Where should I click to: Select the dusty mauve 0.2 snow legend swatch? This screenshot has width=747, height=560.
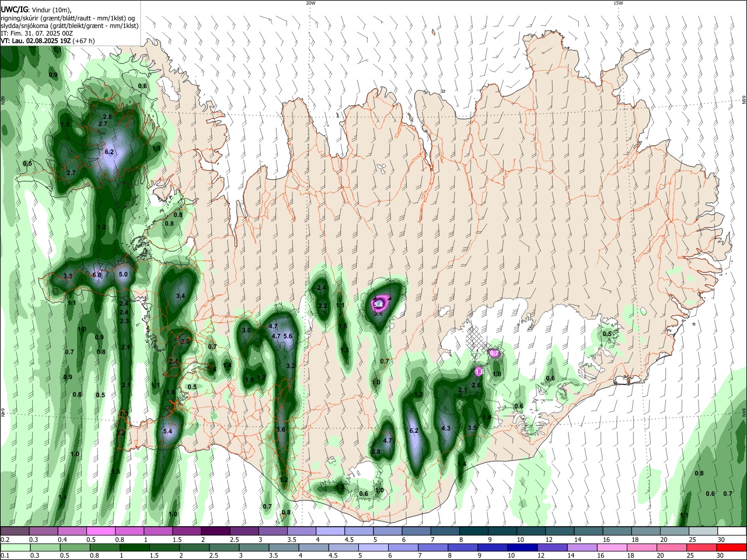15,531
